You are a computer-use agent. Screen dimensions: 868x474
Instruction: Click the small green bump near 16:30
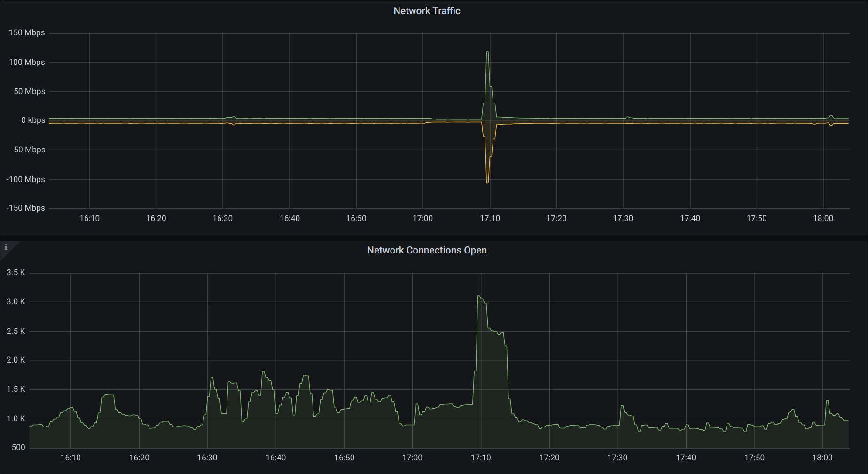[233, 117]
